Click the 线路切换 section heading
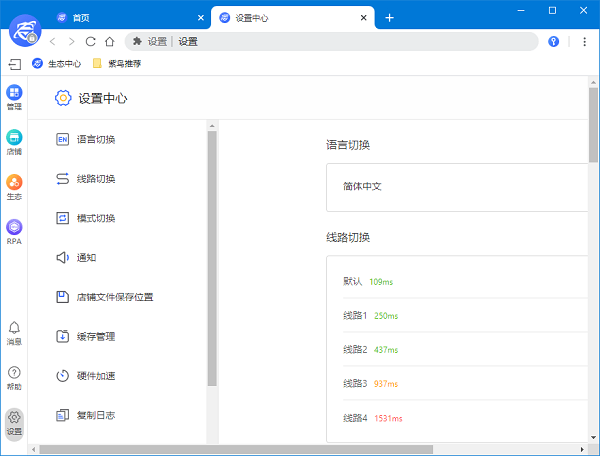Screen dimensions: 600x456 pos(348,237)
